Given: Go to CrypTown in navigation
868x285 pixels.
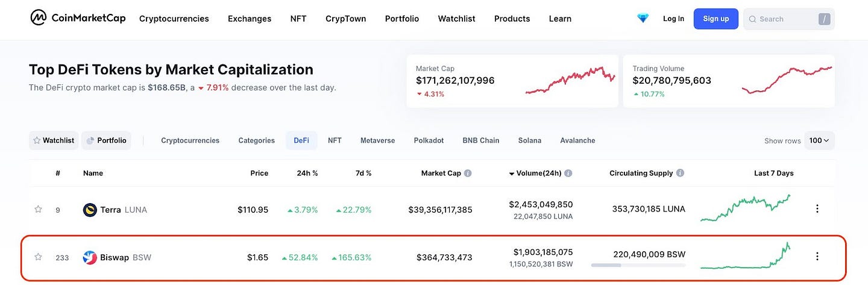Looking at the screenshot, I should click(x=345, y=19).
